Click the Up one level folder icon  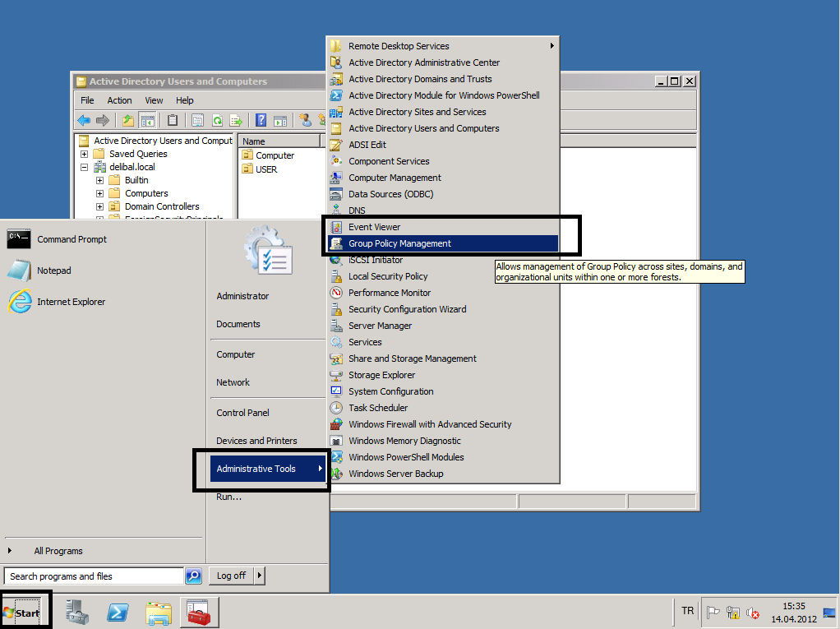[128, 120]
